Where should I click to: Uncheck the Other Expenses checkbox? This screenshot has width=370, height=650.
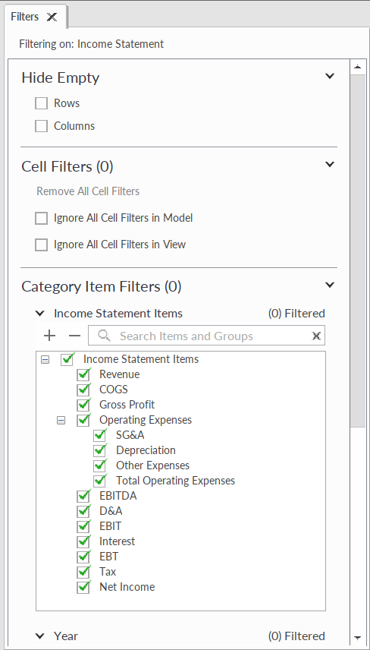pyautogui.click(x=100, y=466)
